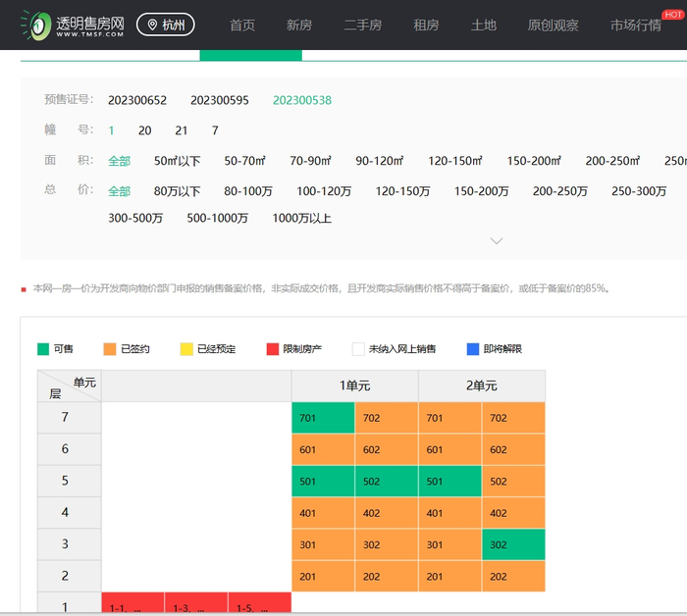Open the 市场行情 menu
This screenshot has width=687, height=616.
(x=636, y=25)
